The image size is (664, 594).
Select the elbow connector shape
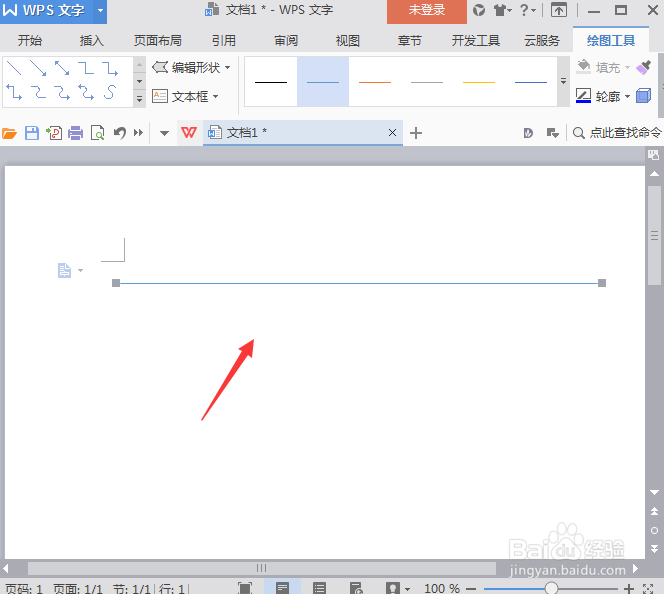[86, 68]
